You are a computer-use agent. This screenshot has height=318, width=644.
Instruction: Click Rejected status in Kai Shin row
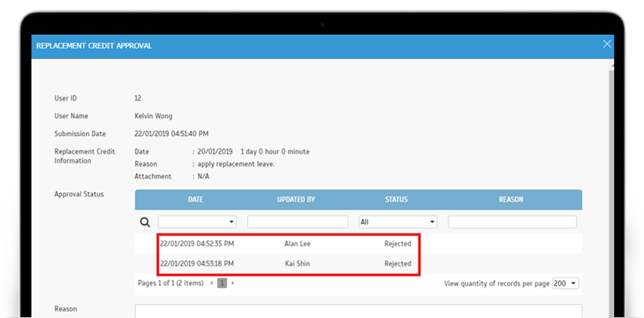tap(398, 263)
